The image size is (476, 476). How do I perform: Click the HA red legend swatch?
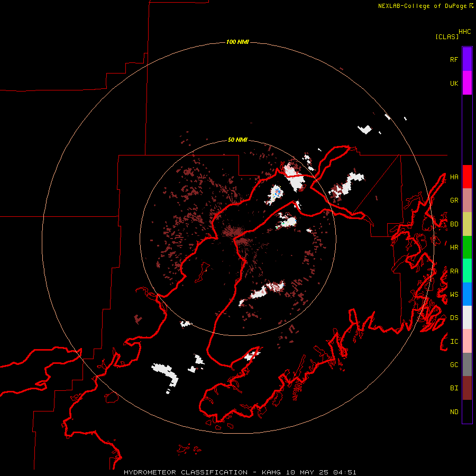pos(467,177)
